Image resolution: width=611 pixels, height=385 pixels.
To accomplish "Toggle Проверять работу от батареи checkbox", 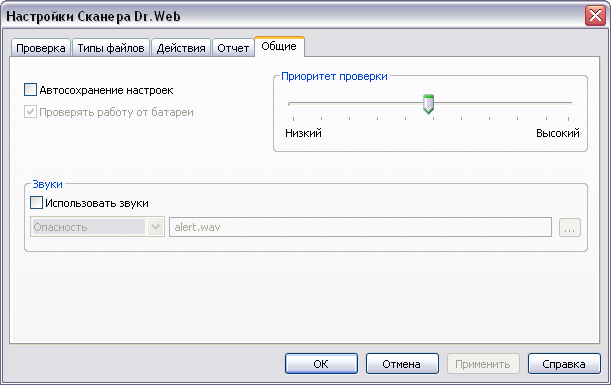I will pos(30,112).
